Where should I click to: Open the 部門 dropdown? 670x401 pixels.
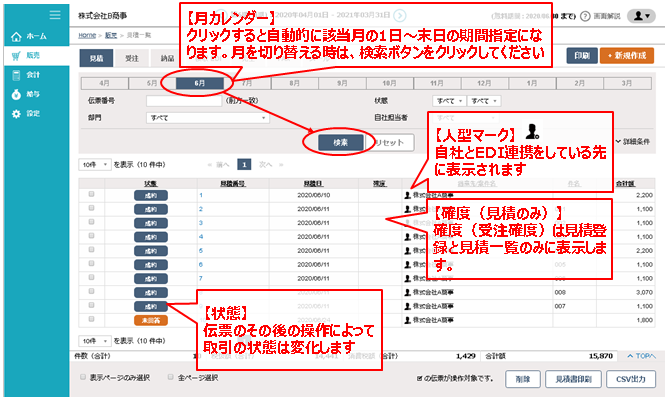coord(208,118)
